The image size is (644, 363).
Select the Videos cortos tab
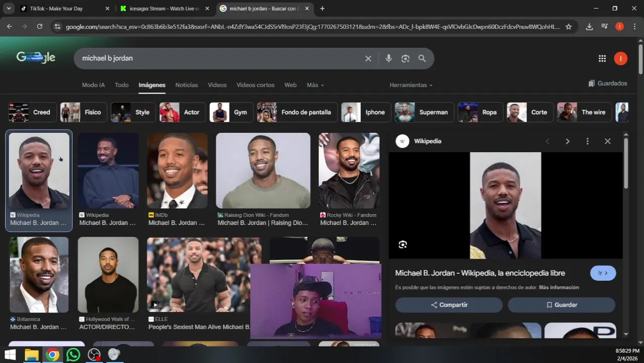click(255, 85)
